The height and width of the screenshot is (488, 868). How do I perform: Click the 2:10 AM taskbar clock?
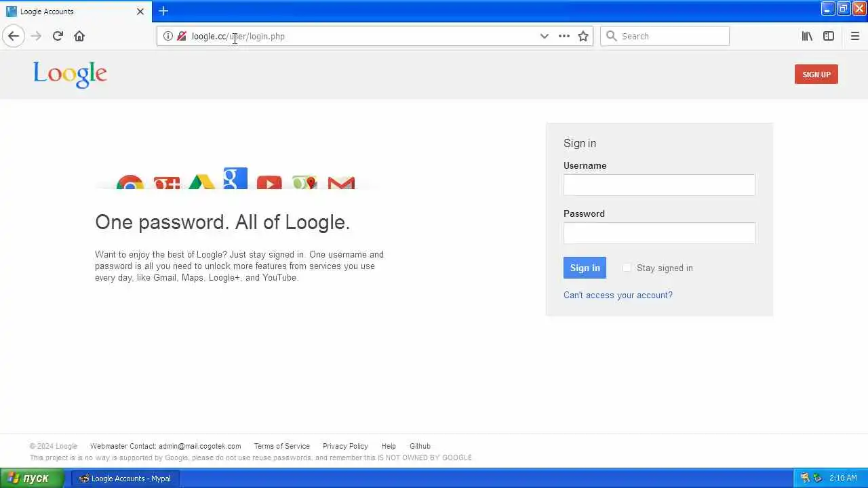[843, 478]
